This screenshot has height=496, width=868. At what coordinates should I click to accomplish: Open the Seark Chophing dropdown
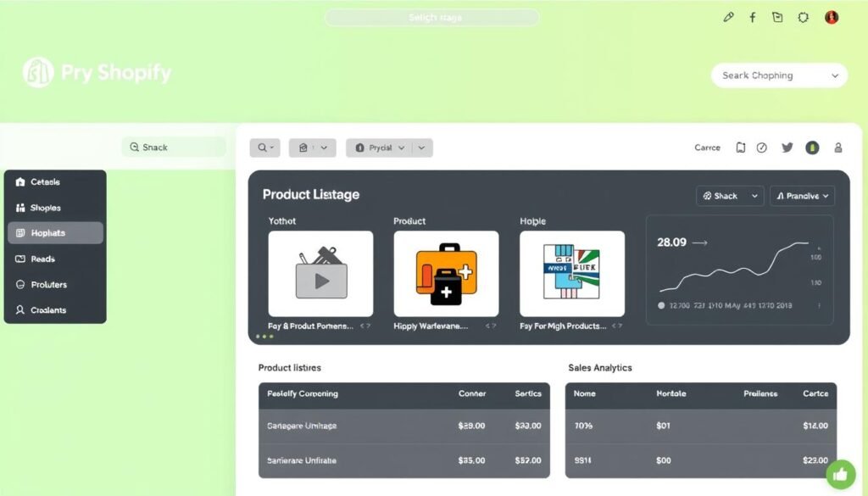(778, 75)
